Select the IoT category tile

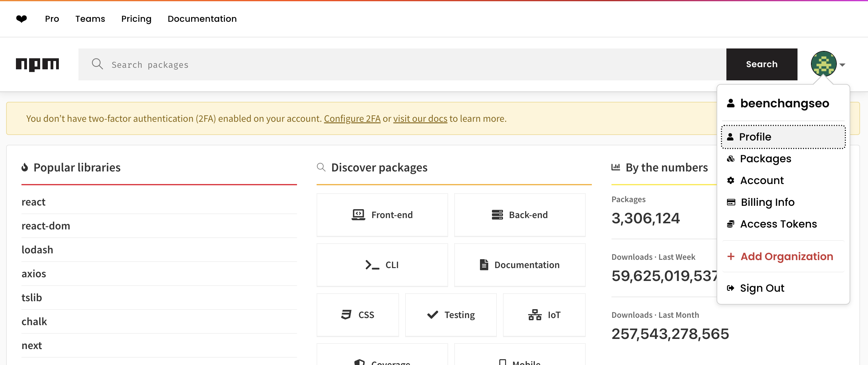tap(544, 315)
